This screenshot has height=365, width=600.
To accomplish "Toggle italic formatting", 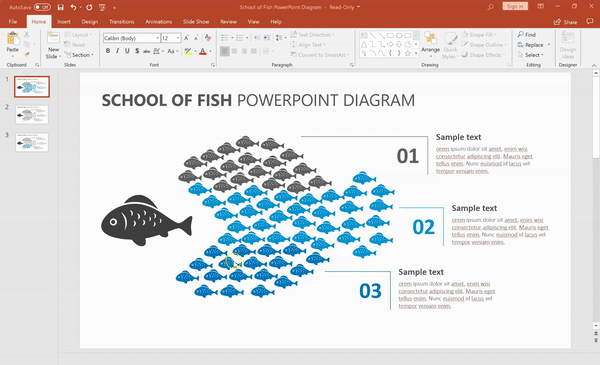I will (x=117, y=51).
